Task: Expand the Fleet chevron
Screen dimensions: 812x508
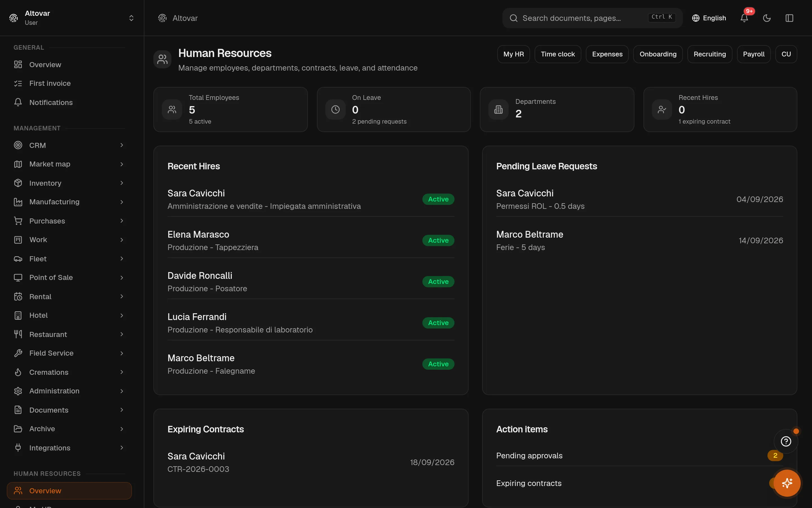Action: [x=122, y=259]
